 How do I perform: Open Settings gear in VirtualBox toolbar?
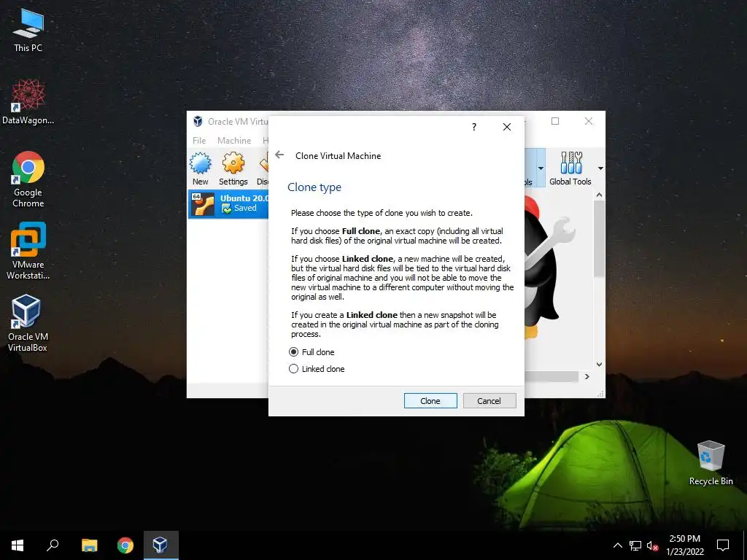point(233,168)
